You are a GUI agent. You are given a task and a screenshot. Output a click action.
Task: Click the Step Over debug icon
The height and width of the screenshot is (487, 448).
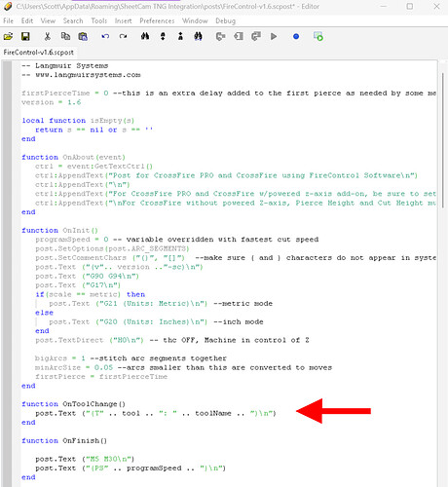coord(239,36)
